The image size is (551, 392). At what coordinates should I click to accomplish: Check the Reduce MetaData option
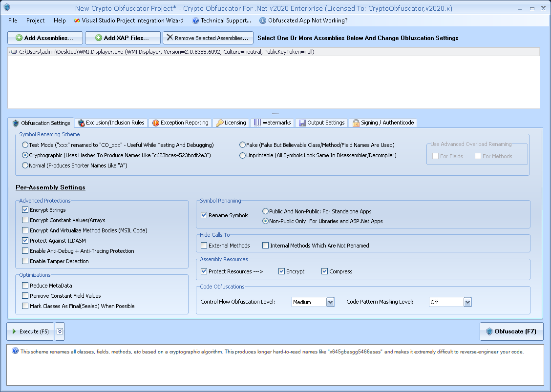point(25,286)
